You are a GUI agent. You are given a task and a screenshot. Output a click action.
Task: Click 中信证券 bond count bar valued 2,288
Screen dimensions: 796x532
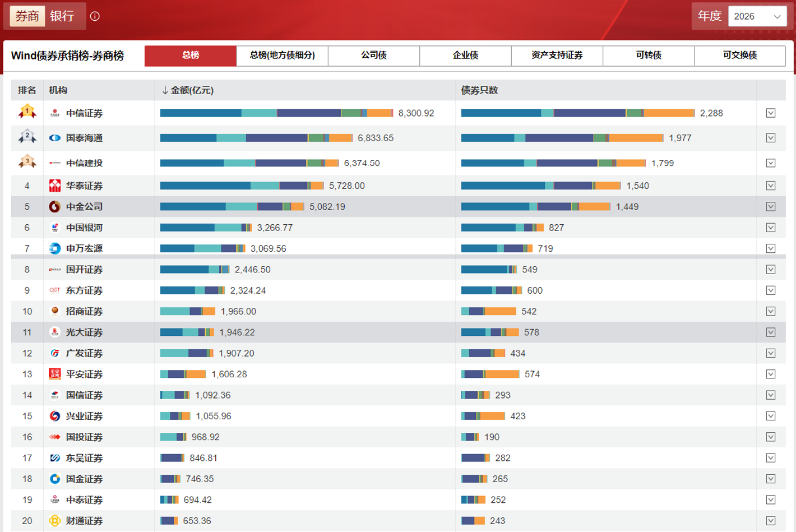[578, 113]
